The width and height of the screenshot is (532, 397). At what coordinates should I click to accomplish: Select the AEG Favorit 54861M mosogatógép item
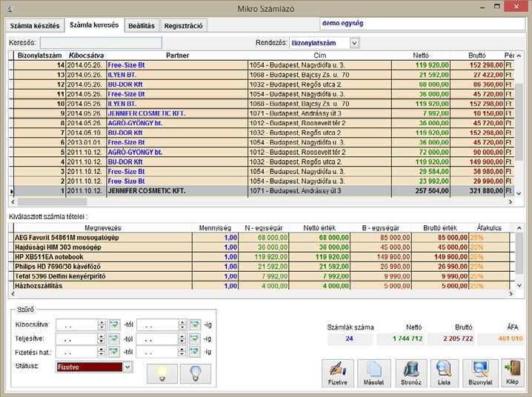click(262, 238)
